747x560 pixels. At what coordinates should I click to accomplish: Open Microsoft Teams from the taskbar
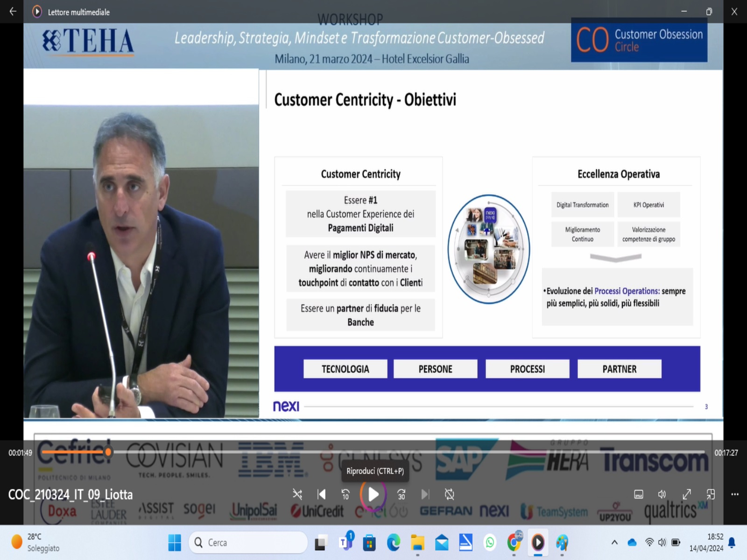(346, 542)
